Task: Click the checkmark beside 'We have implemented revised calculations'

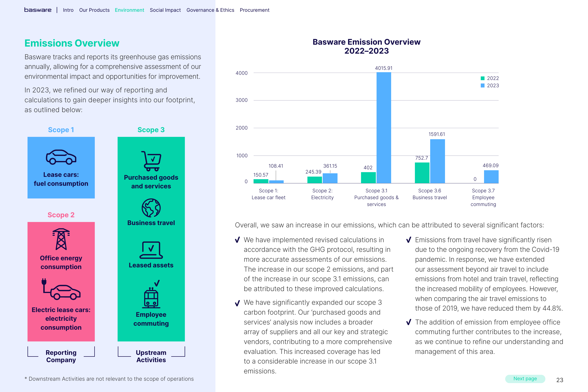Action: tap(238, 240)
